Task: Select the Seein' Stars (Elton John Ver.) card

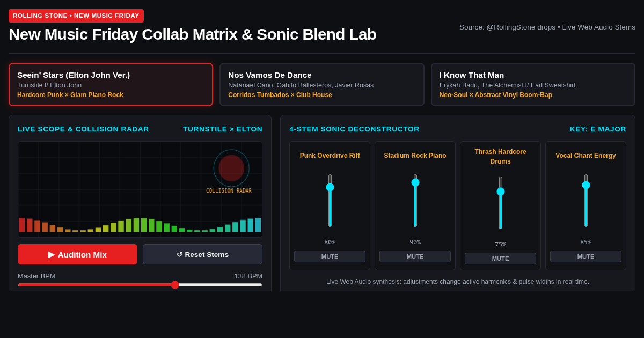Action: click(x=111, y=85)
